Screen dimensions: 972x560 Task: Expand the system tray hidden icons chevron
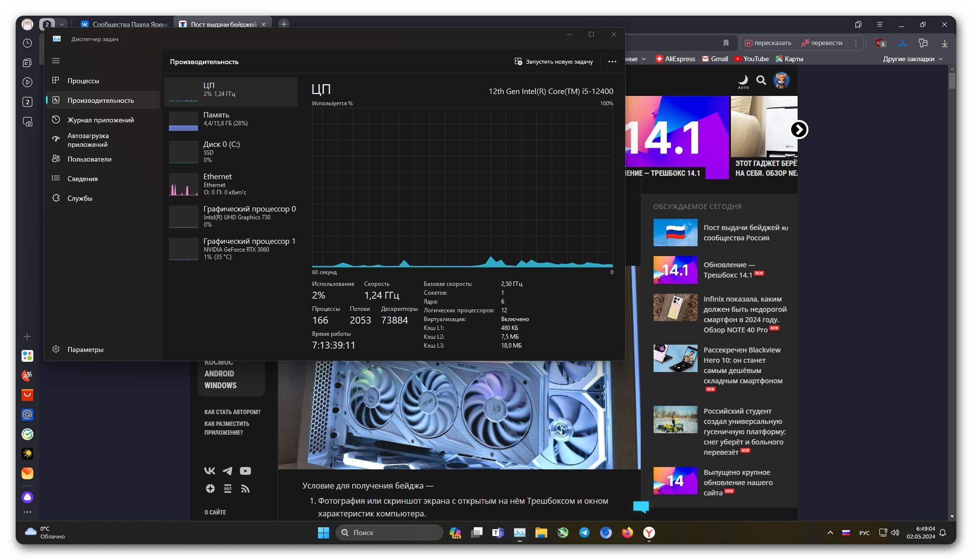[x=830, y=533]
